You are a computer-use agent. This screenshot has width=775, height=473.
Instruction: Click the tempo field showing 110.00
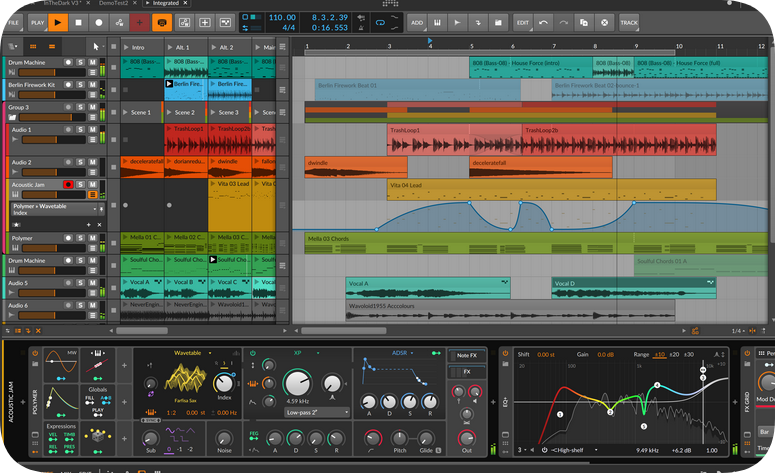[x=282, y=17]
